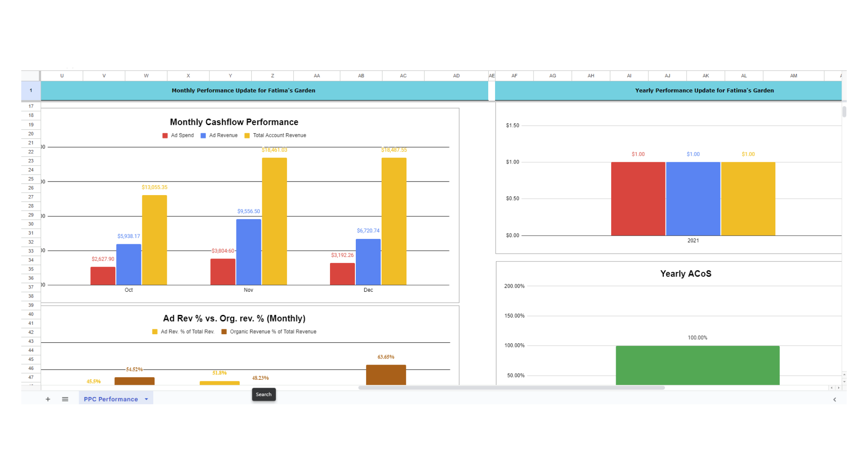The height and width of the screenshot is (472, 868).
Task: Select November Total Account Revenue bar $18,461.03
Action: [274, 221]
